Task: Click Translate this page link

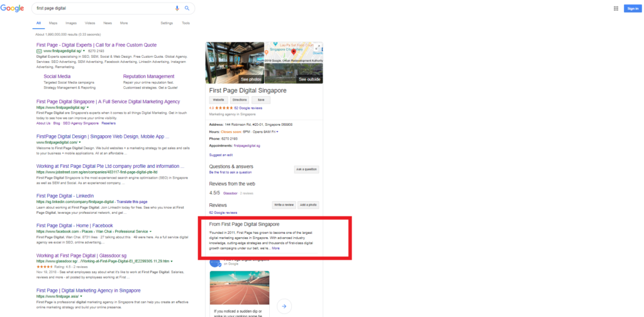Action: tap(132, 202)
